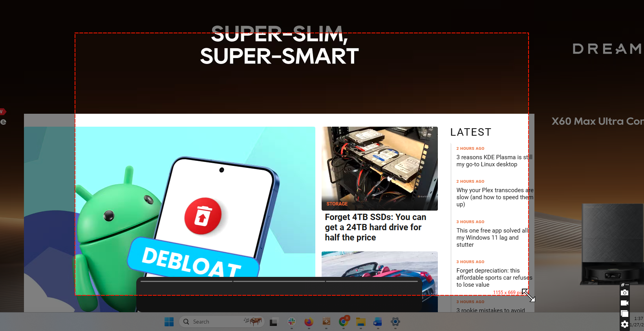644x331 pixels.
Task: Open the Windows Start menu
Action: click(x=169, y=322)
